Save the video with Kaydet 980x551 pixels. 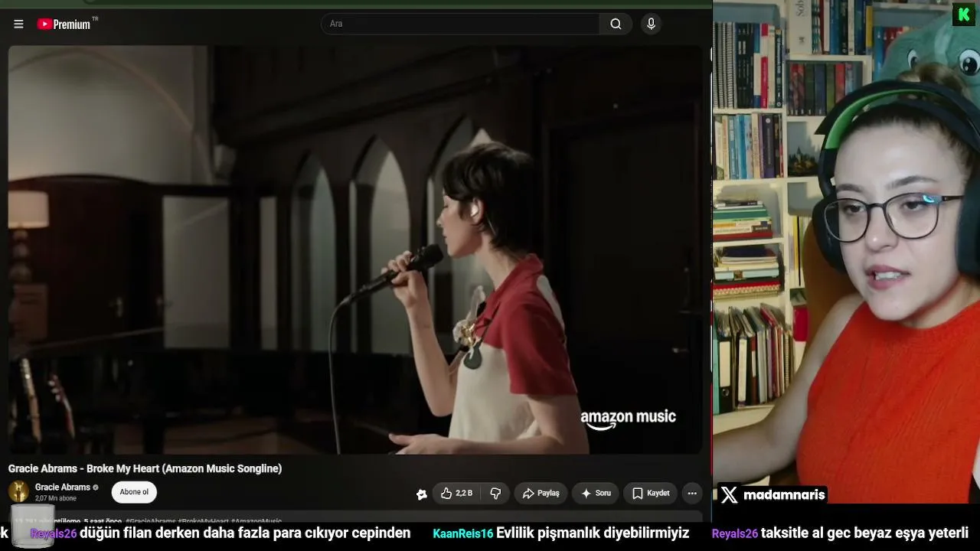[651, 494]
